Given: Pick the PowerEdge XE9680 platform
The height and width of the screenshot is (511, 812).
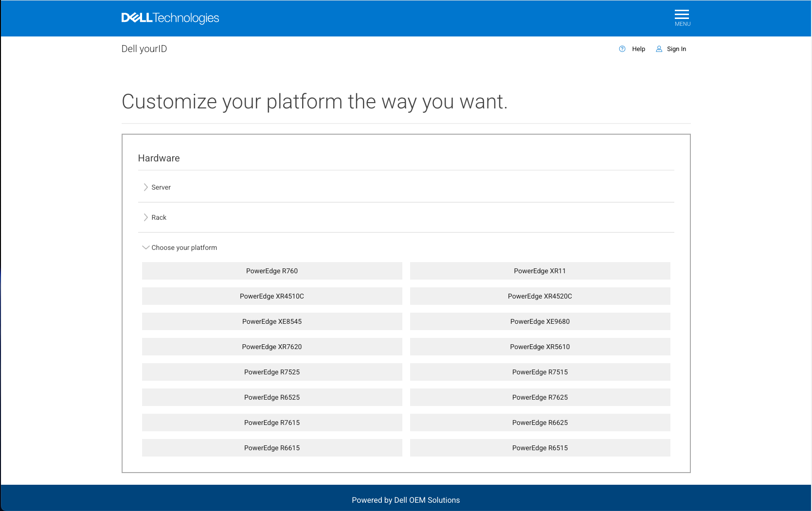Looking at the screenshot, I should tap(540, 321).
